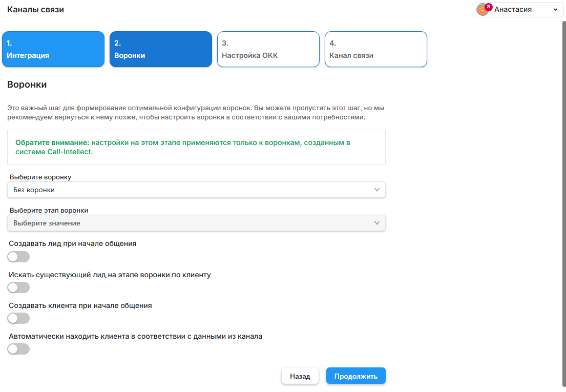Toggle Искать существующий лид на этапе воронки
This screenshot has height=392, width=566.
tap(19, 287)
